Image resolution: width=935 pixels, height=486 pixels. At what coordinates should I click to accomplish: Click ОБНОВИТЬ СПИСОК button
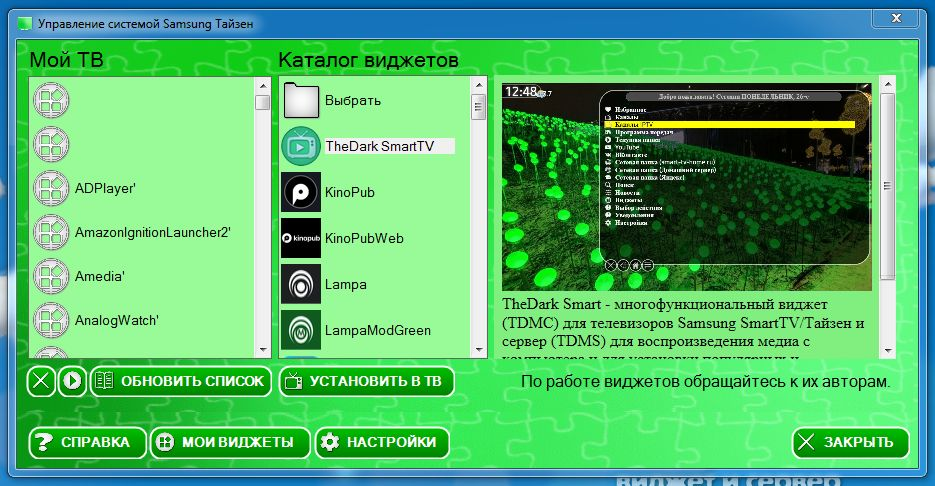(181, 381)
